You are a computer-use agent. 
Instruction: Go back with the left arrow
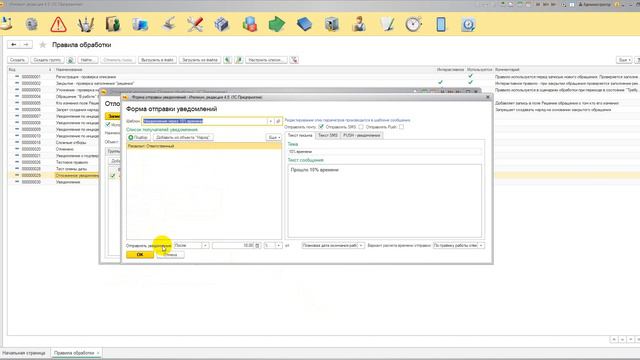click(14, 44)
